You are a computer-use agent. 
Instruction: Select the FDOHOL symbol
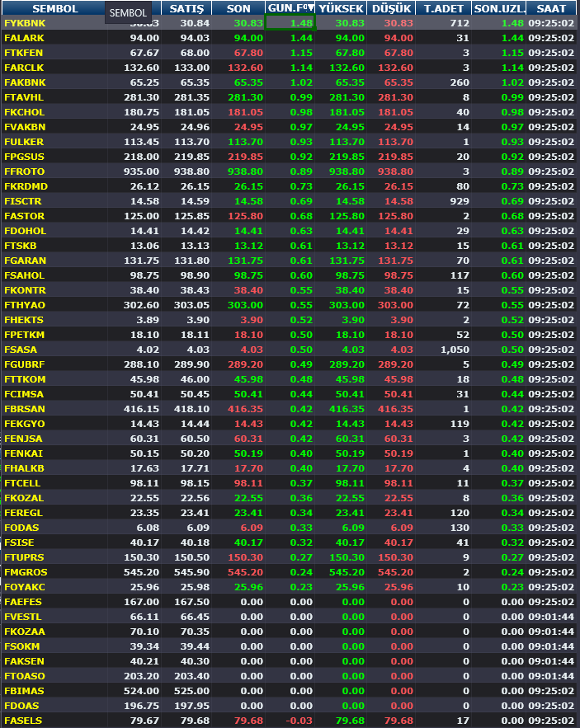pos(25,231)
